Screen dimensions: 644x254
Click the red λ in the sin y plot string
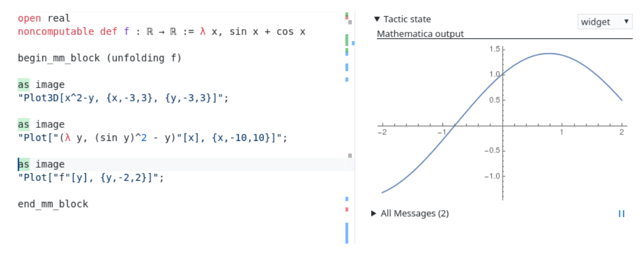[68, 138]
